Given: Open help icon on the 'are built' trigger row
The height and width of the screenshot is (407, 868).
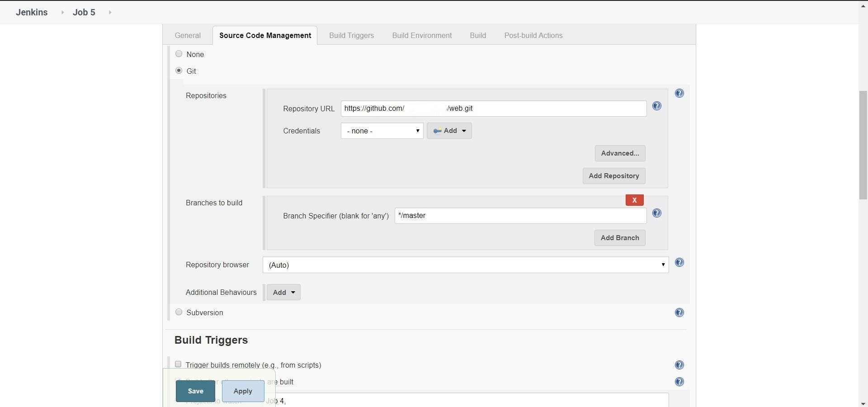Looking at the screenshot, I should click(679, 382).
